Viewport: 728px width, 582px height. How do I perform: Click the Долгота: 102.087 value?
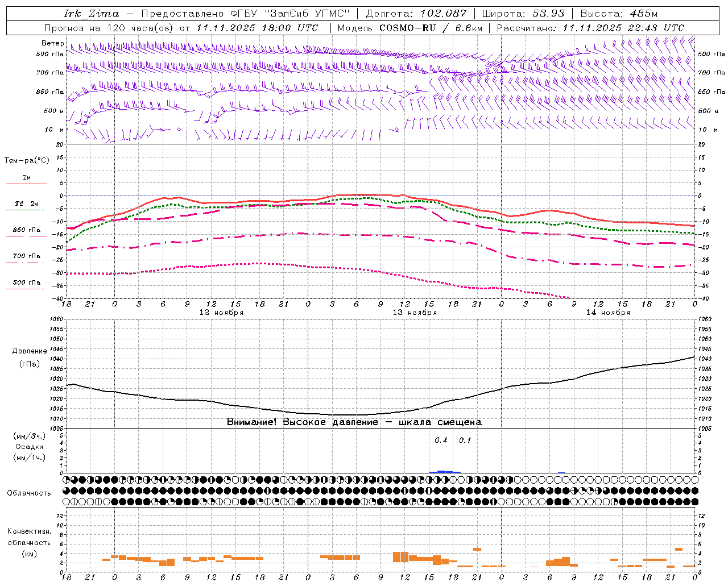(x=416, y=14)
